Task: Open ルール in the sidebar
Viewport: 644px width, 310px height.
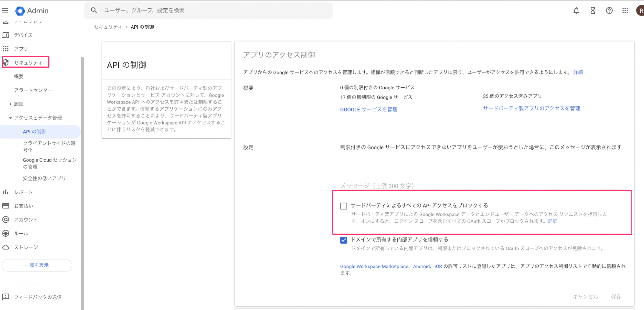Action: pos(21,233)
